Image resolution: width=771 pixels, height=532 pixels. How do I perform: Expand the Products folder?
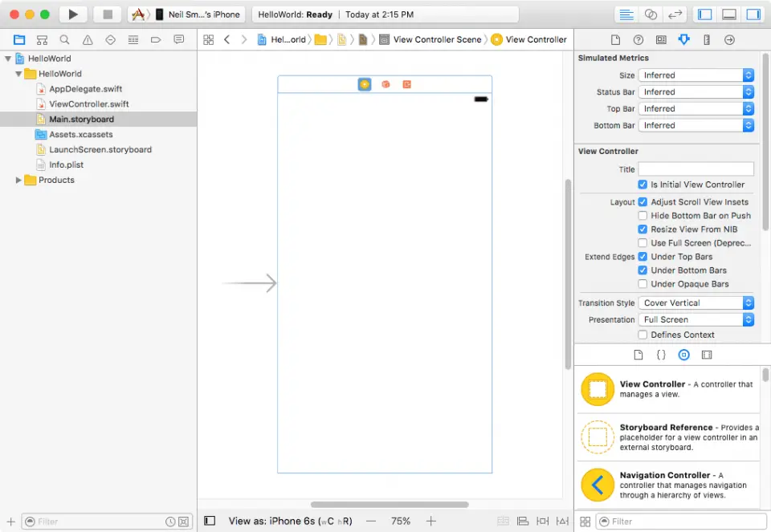[x=18, y=181]
